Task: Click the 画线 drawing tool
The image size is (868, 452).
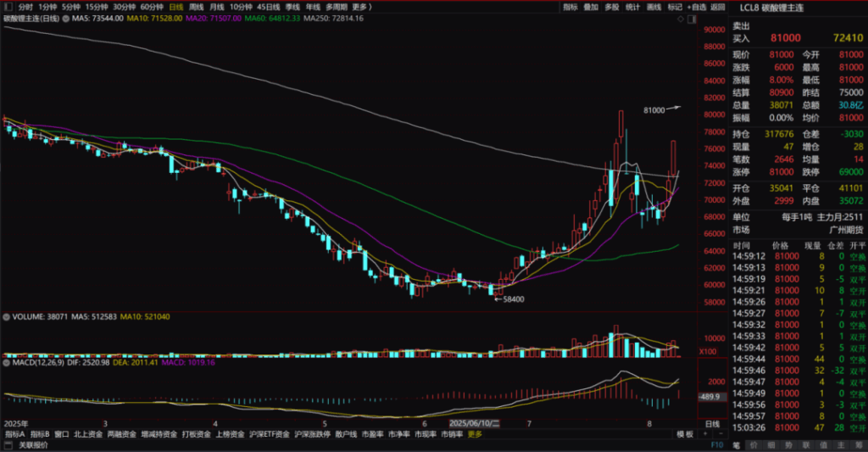Action: [654, 7]
